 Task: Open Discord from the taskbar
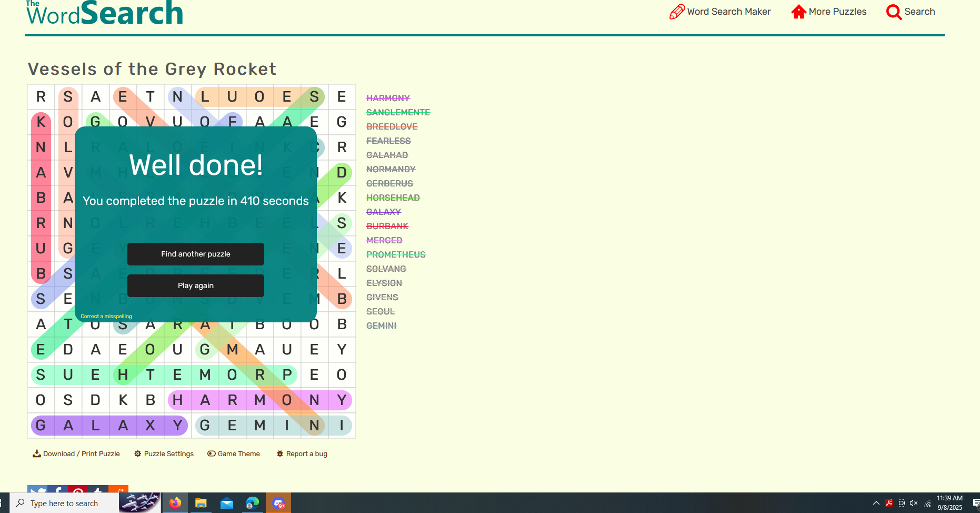(278, 503)
